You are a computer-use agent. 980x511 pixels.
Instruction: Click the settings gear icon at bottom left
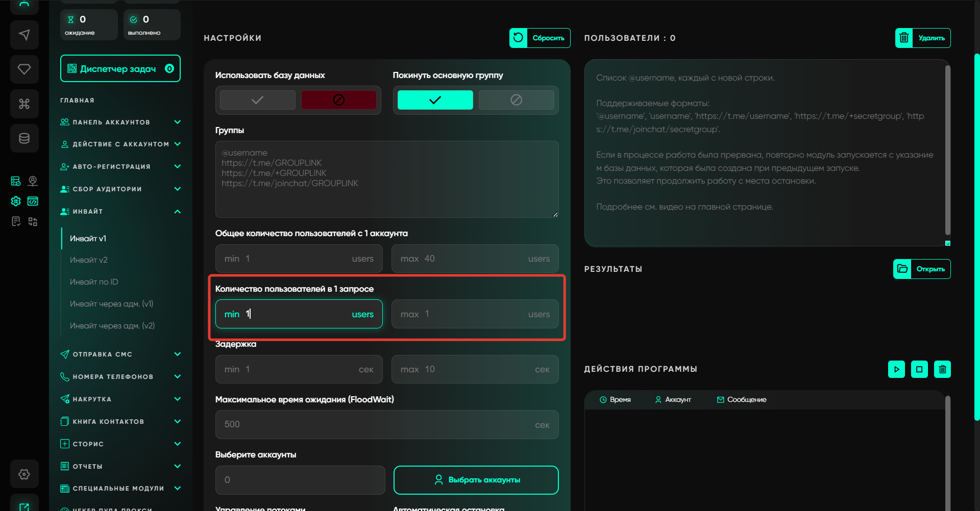pos(24,474)
